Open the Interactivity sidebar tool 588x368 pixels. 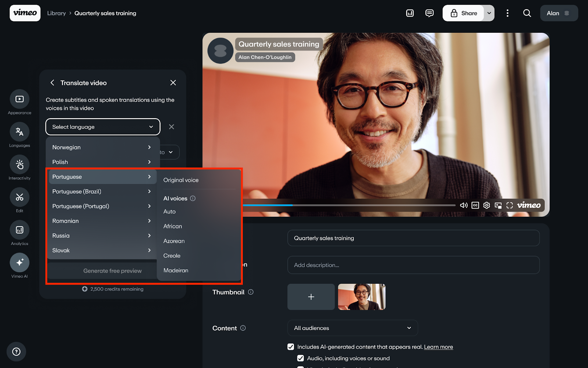coord(19,164)
